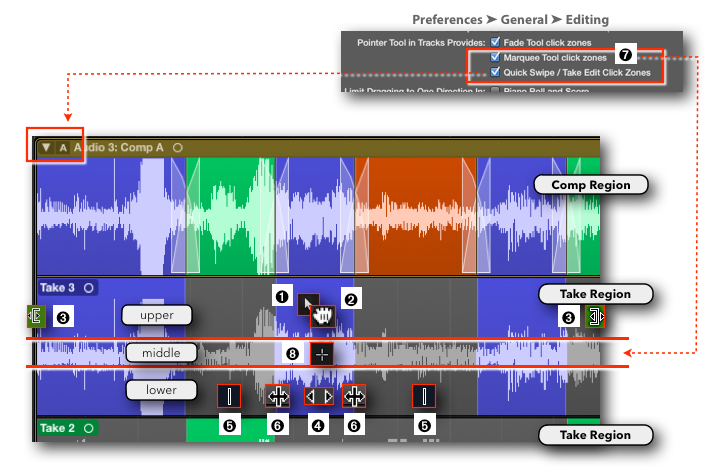Open the take folder 'A' pop-up menu

(x=63, y=148)
